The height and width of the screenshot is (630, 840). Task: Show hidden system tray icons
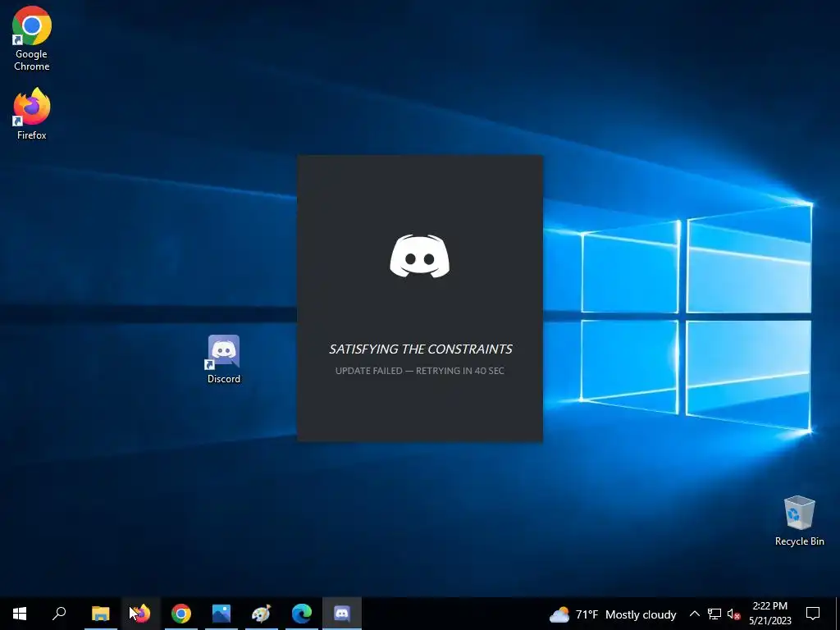coord(694,614)
